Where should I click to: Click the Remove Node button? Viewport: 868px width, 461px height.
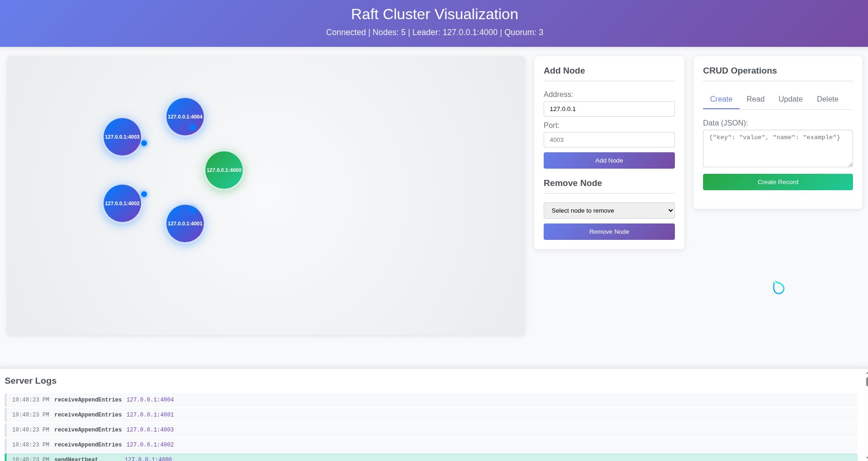pyautogui.click(x=609, y=231)
